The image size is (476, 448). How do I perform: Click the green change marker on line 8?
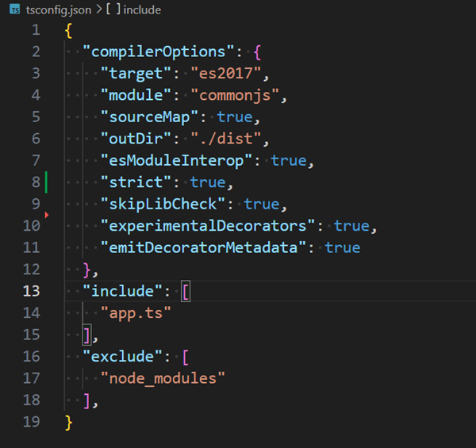click(x=46, y=182)
